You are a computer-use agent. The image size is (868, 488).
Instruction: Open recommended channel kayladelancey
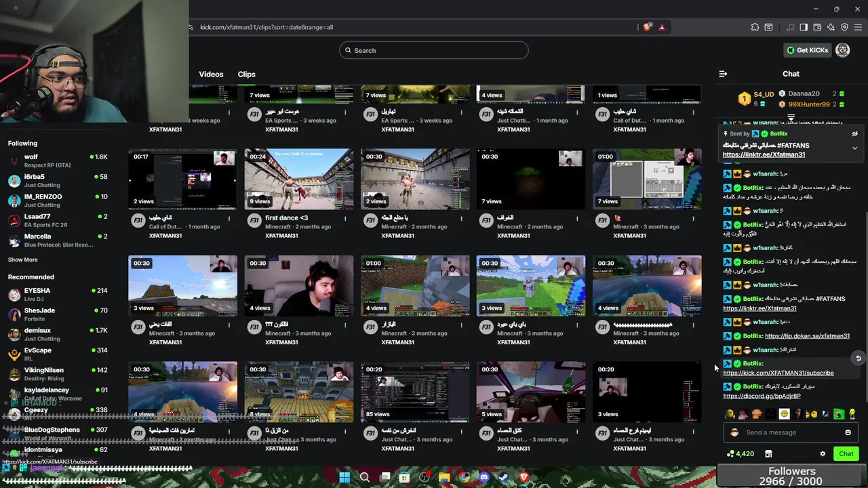(x=58, y=393)
